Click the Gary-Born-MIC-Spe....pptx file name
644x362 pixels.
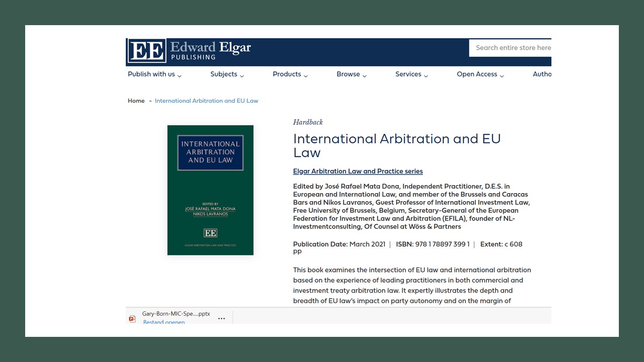coord(176,314)
